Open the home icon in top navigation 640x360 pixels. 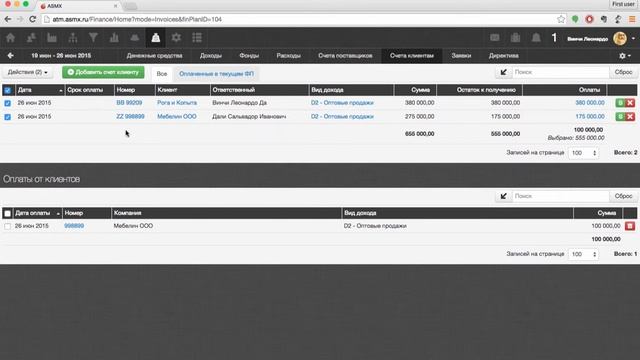point(10,38)
